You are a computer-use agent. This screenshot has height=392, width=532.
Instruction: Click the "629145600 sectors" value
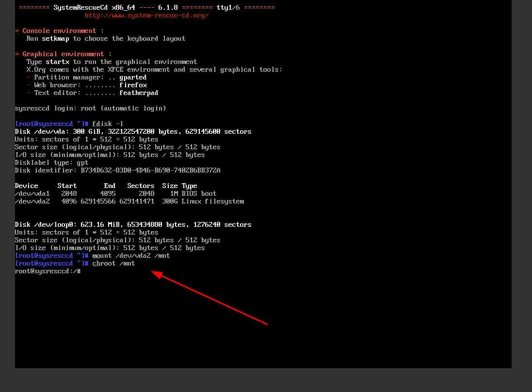tap(218, 132)
